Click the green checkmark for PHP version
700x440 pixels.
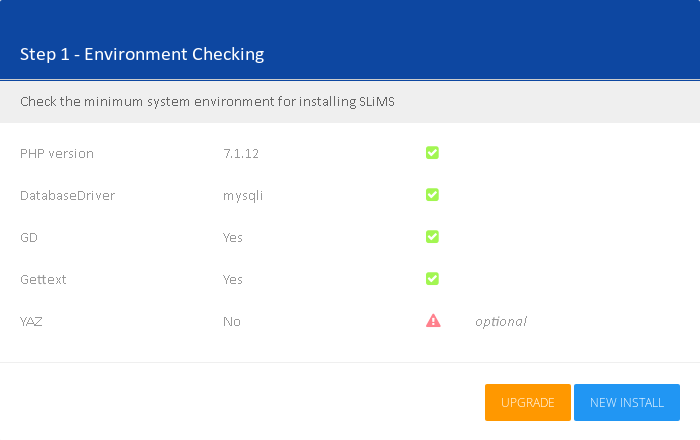coord(432,153)
